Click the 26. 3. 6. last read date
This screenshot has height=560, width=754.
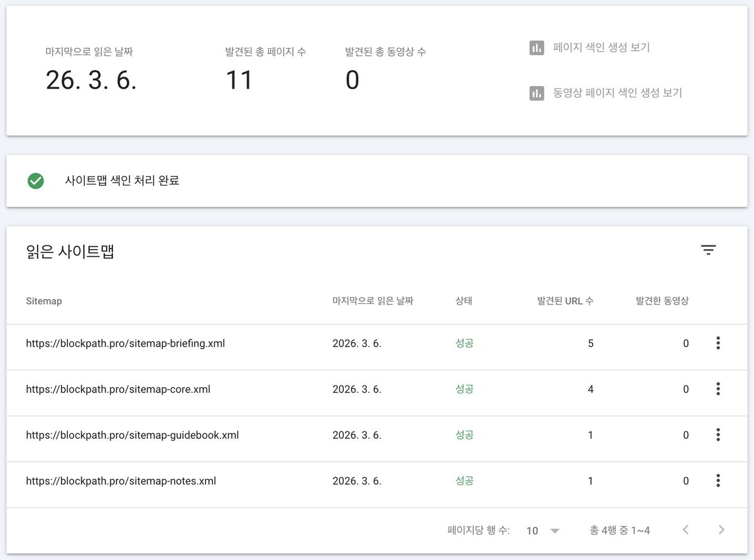click(x=91, y=80)
